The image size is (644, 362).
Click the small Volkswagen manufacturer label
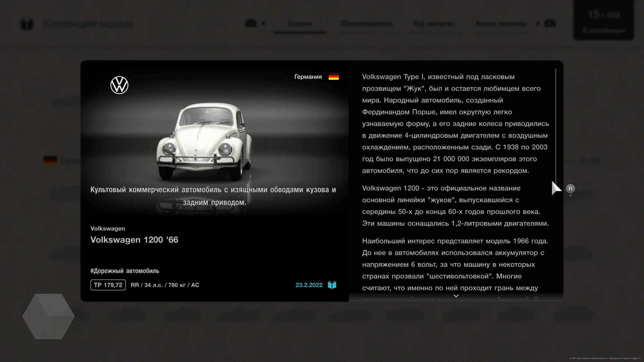[108, 228]
